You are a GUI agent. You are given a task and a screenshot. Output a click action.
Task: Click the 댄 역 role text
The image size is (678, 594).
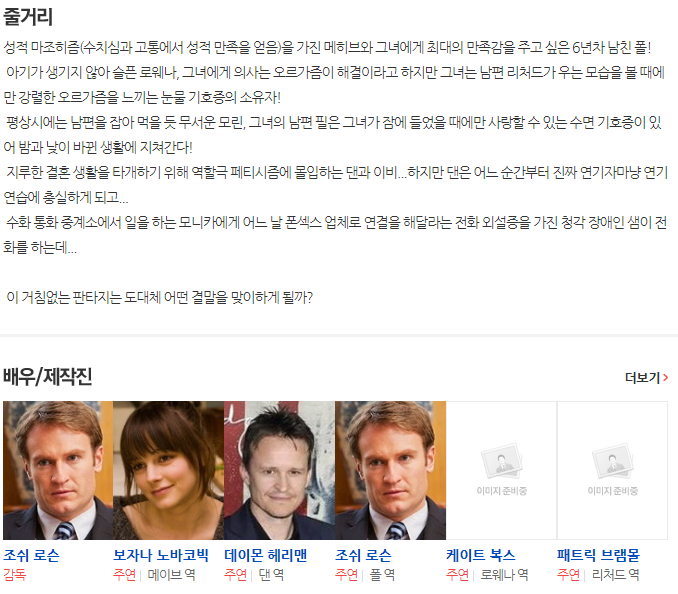click(x=271, y=575)
